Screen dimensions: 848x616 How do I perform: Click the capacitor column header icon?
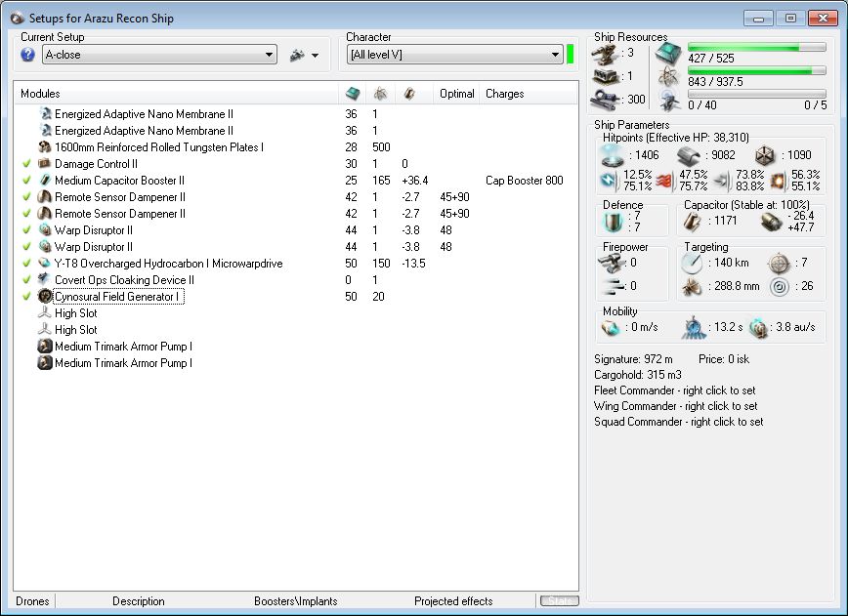(x=409, y=94)
